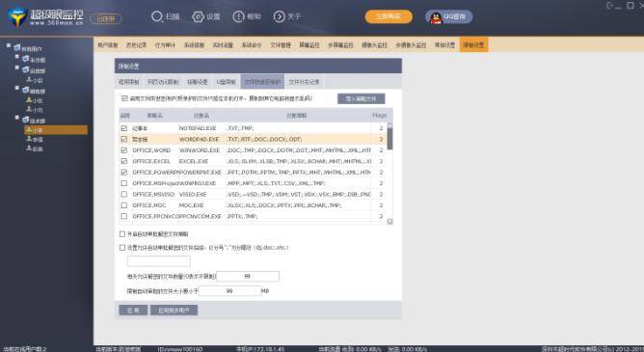Open 设置 settings gear icon in the header

198,16
